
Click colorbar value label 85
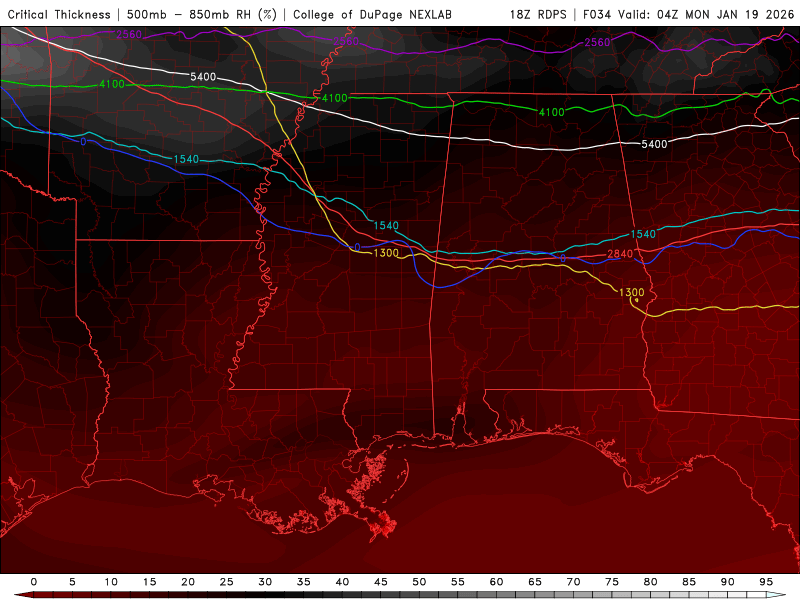[x=689, y=582]
